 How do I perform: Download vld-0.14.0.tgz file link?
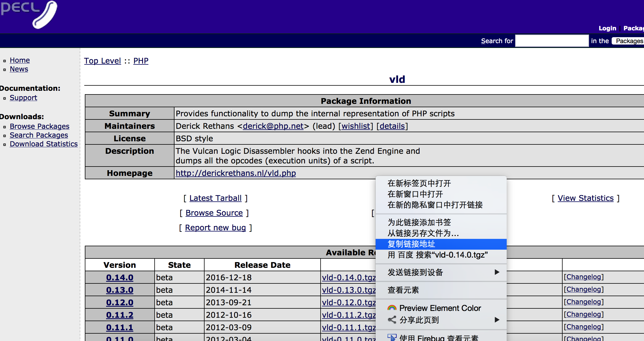point(349,277)
